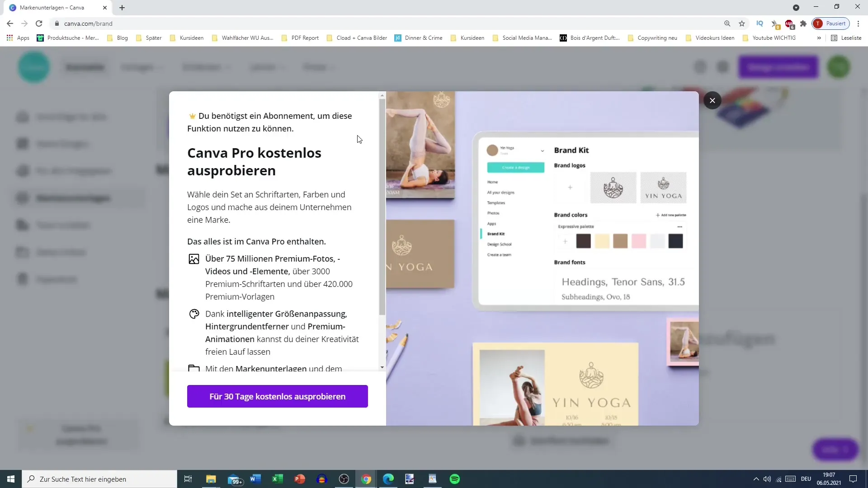Click the address bar showing canva.com/brand

pos(389,23)
